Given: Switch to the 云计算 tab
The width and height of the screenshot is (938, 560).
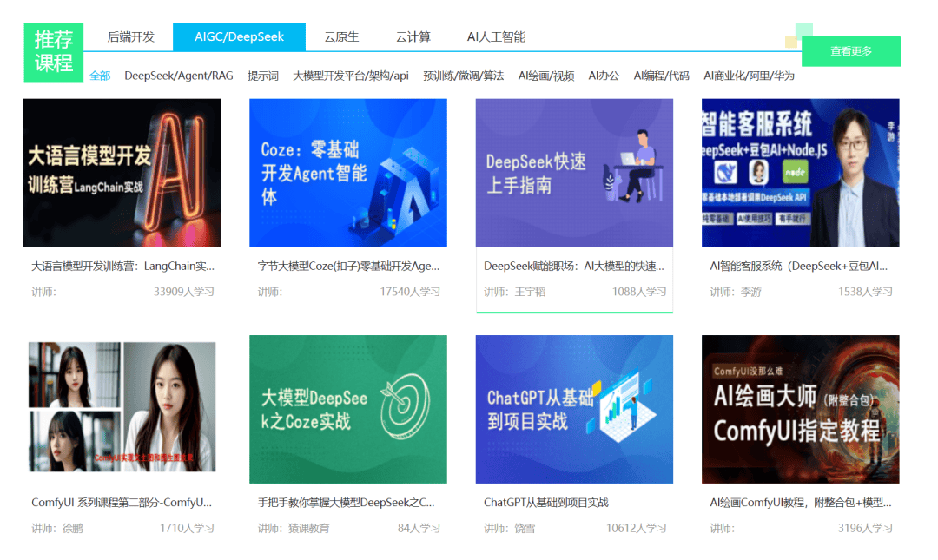Looking at the screenshot, I should point(413,37).
